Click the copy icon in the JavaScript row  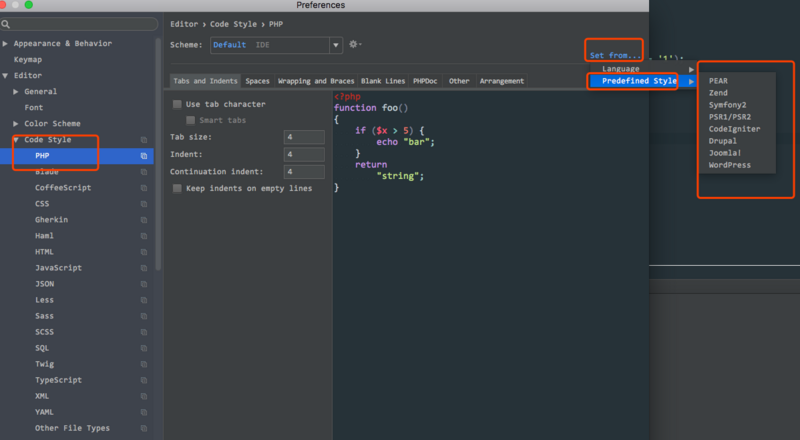click(x=144, y=268)
